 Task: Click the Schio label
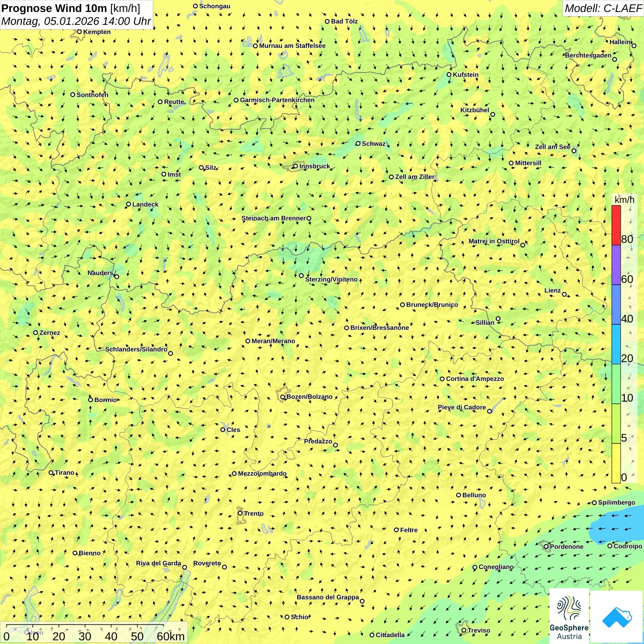[300, 617]
